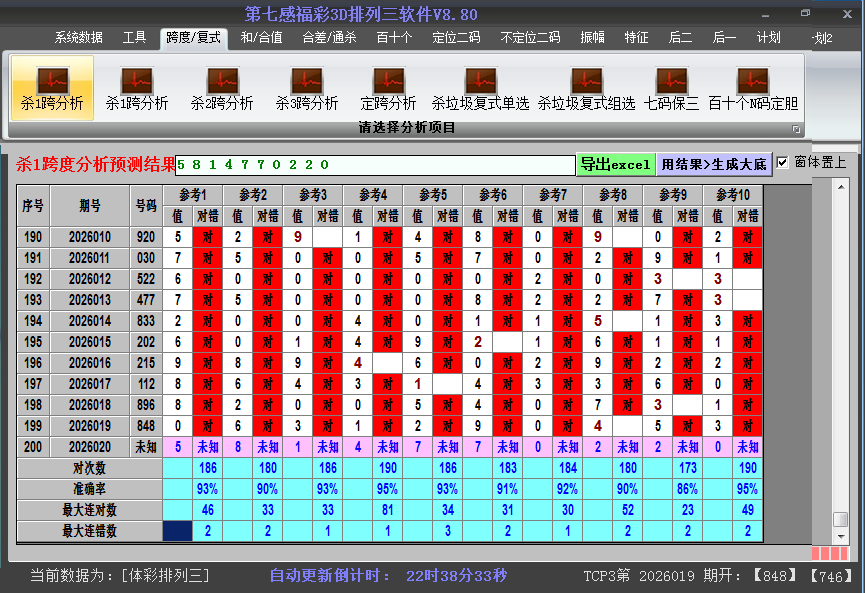Toggle the 窗体置上 checkbox
865x593 pixels.
tap(783, 162)
